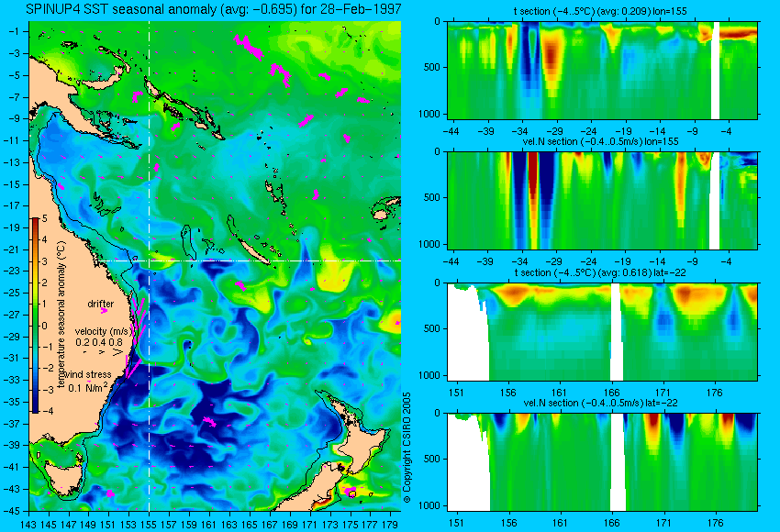Click the '143' tick on map longitude axis
Viewport: 780px width, 532px height.
coord(28,524)
